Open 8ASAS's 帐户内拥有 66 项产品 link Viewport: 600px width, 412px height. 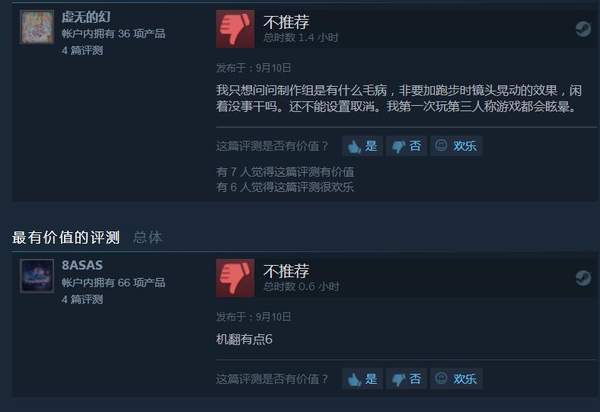pos(113,283)
